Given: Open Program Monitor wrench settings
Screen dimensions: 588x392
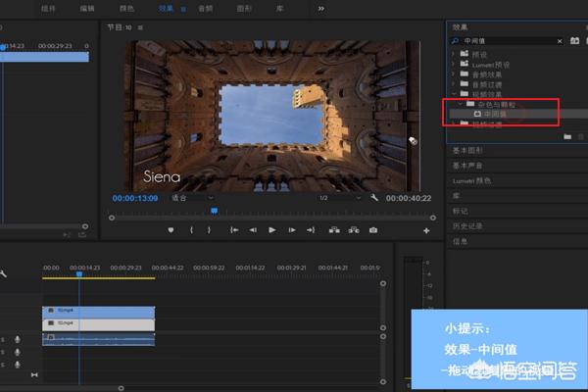Looking at the screenshot, I should [x=374, y=198].
